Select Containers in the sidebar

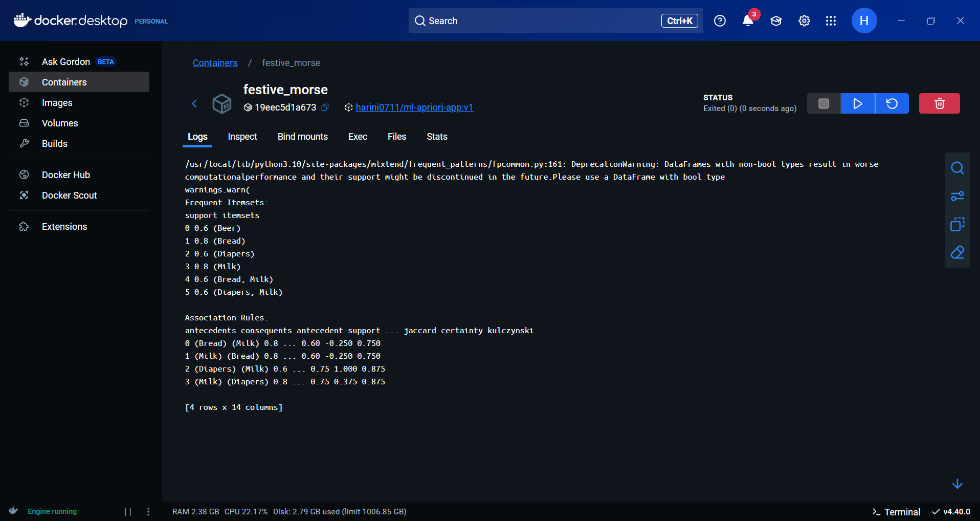click(79, 82)
